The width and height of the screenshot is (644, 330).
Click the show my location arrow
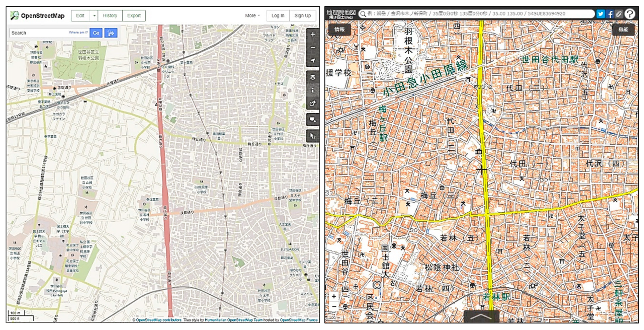click(312, 61)
